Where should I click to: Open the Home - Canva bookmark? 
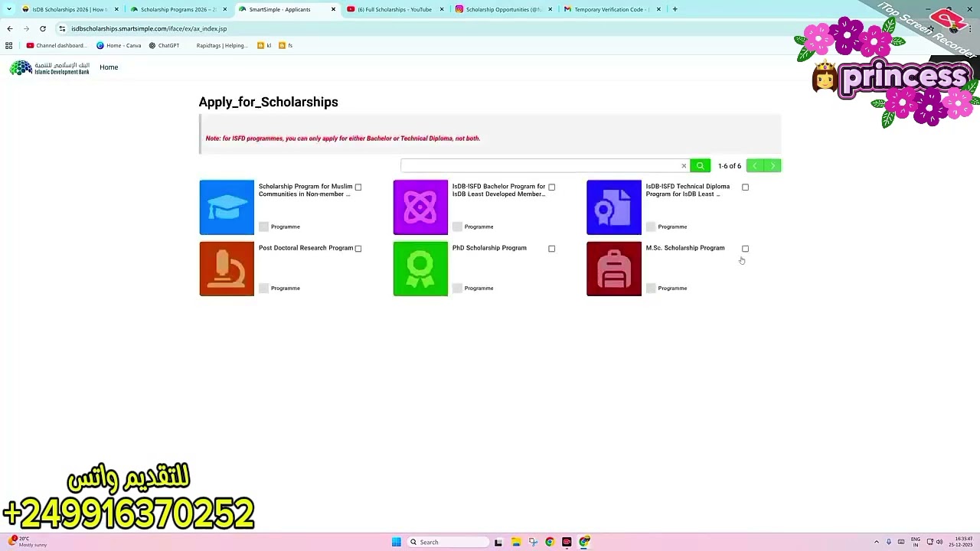pyautogui.click(x=119, y=46)
